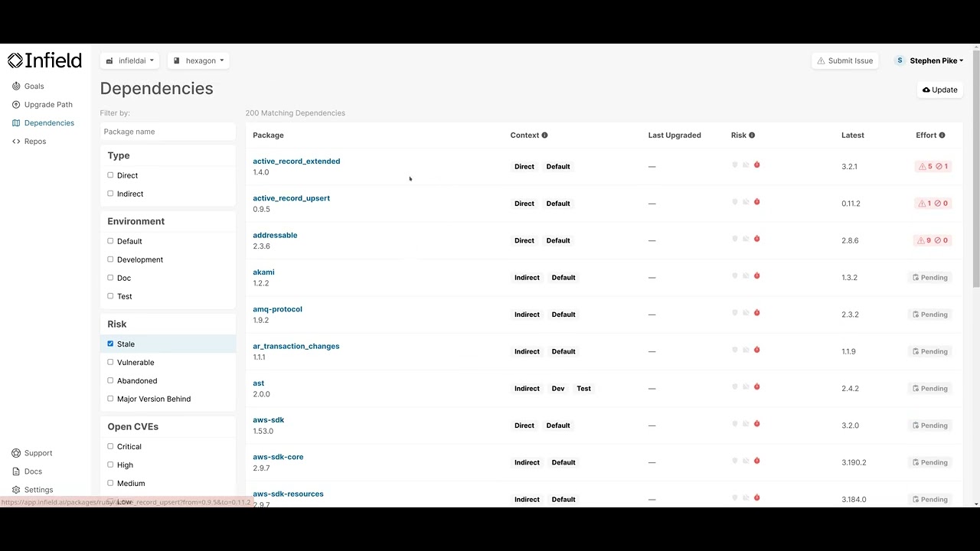Image resolution: width=980 pixels, height=551 pixels.
Task: Open the aws-sdk-resources package link
Action: coord(288,494)
